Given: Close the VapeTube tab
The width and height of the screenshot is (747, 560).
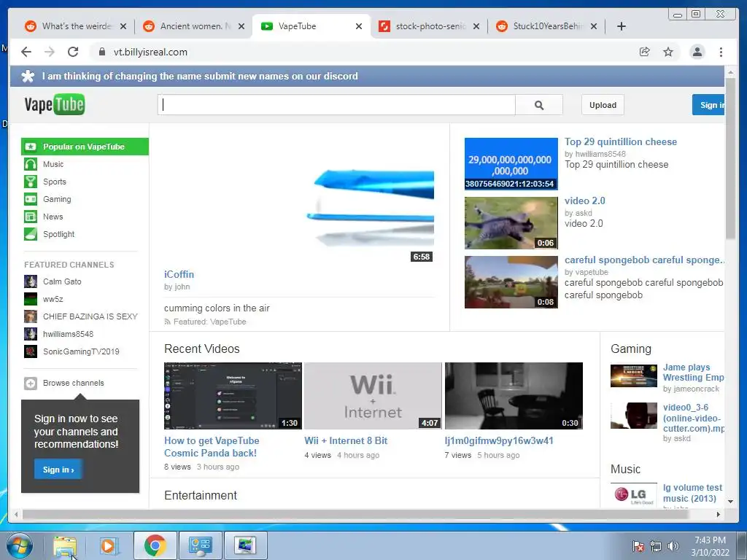Looking at the screenshot, I should [x=359, y=26].
